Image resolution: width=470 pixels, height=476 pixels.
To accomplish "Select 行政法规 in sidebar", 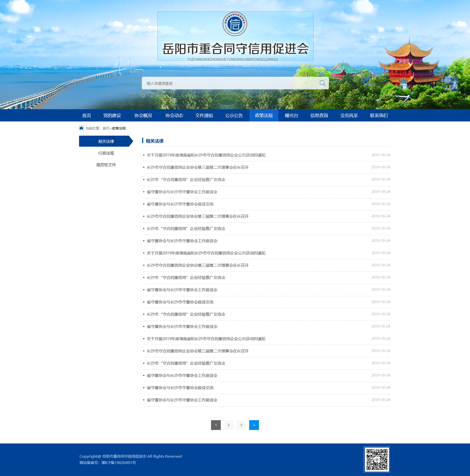I will click(x=106, y=153).
